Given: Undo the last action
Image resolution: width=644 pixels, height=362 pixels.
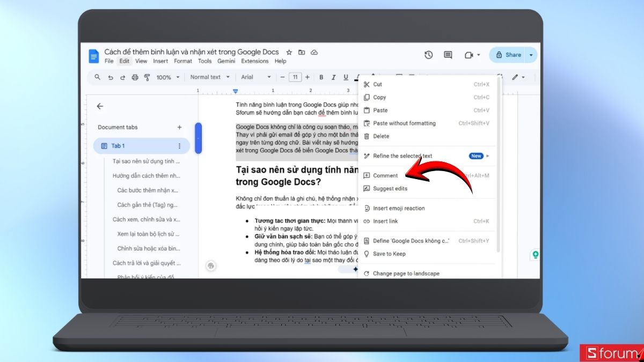Looking at the screenshot, I should click(x=111, y=77).
